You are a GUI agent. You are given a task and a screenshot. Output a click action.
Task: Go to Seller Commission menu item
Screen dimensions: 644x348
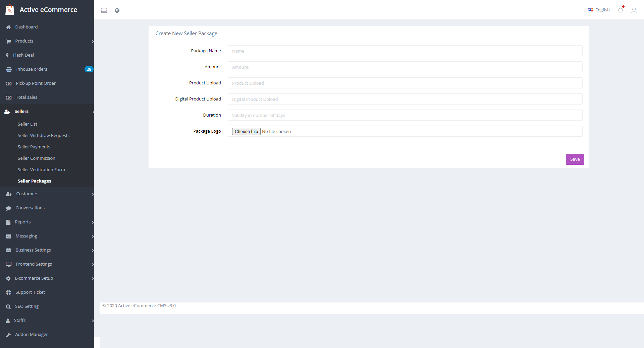coord(36,158)
